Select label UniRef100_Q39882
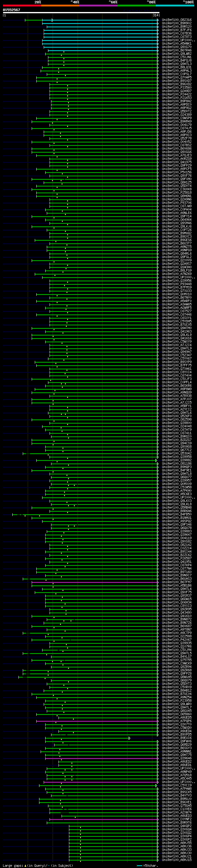The height and width of the screenshot is (868, 197). pos(177,460)
